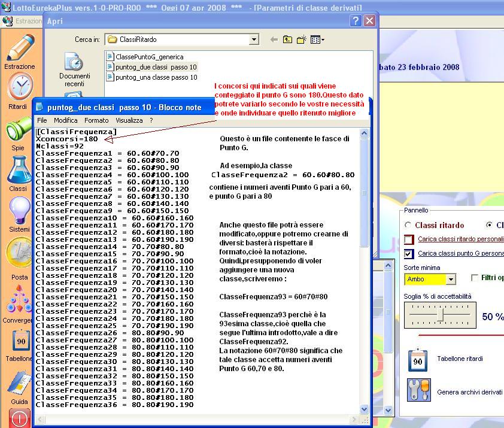Click Notepad horizontal scrollbar left arrow
This screenshot has width=504, height=428.
point(40,419)
